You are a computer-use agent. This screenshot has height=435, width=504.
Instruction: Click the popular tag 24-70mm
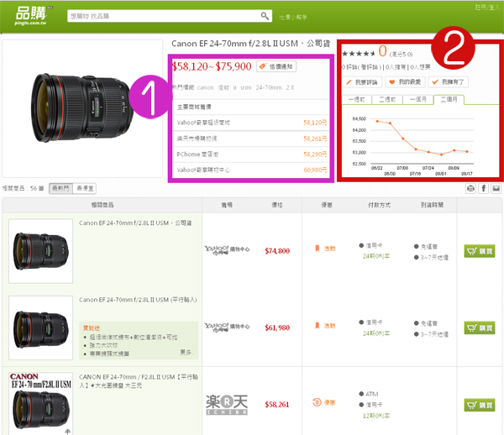269,87
